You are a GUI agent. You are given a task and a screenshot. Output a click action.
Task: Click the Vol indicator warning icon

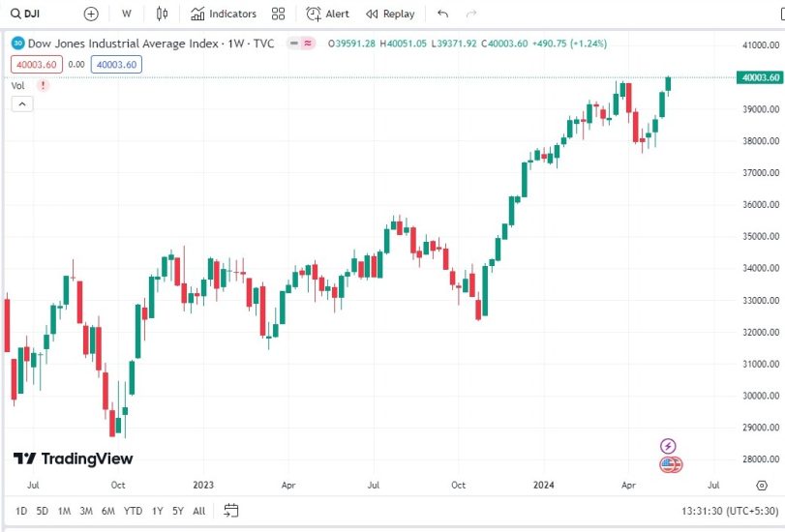point(42,85)
